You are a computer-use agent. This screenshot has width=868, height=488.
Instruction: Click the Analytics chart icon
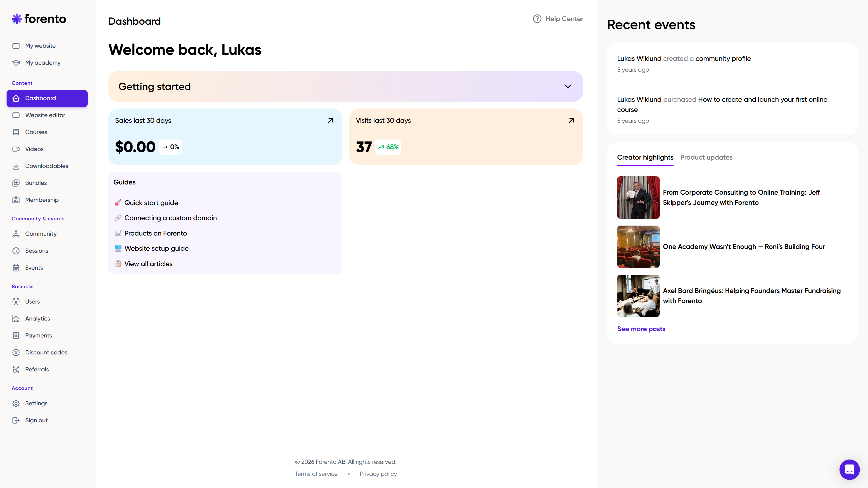click(x=16, y=319)
